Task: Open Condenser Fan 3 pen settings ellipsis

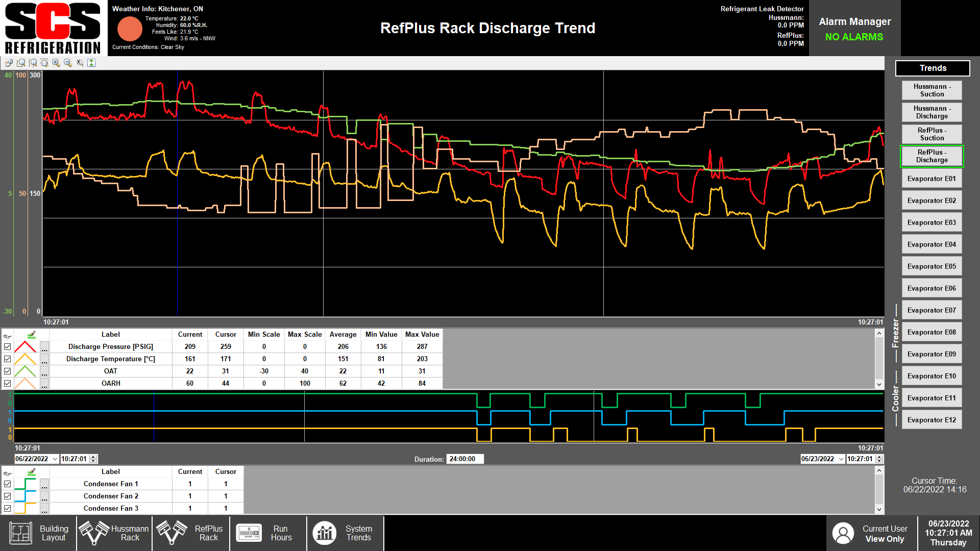Action: [44, 509]
